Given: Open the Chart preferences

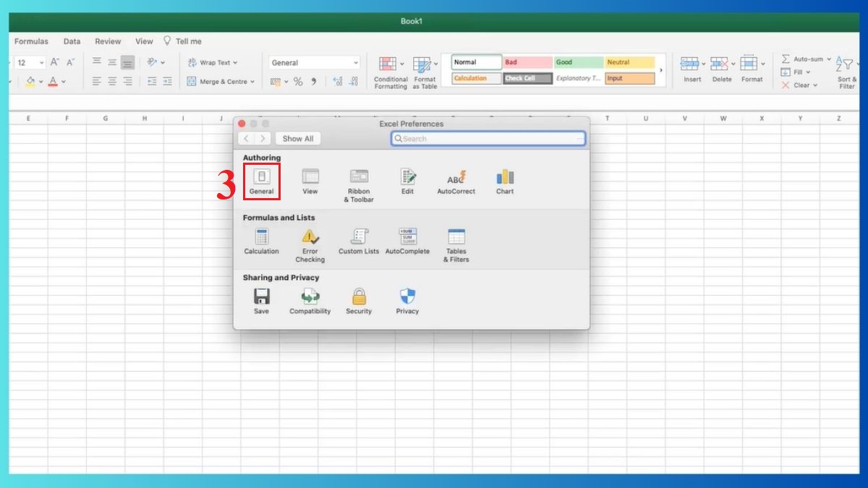Looking at the screenshot, I should click(504, 181).
